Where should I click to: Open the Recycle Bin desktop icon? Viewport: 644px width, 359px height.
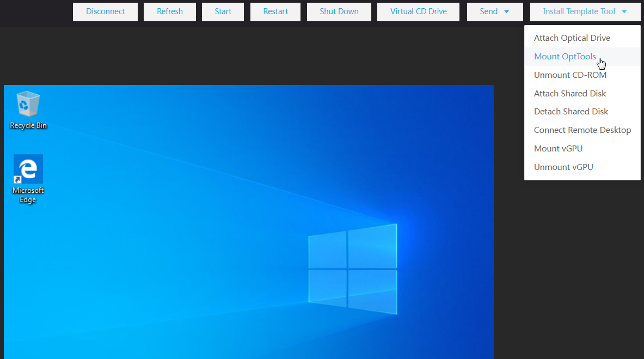pyautogui.click(x=28, y=110)
